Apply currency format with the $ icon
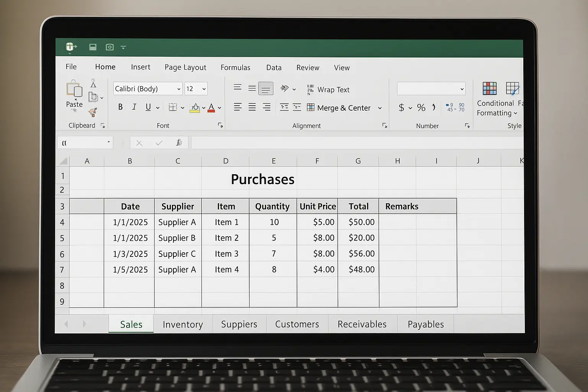The width and height of the screenshot is (588, 392). coord(401,108)
